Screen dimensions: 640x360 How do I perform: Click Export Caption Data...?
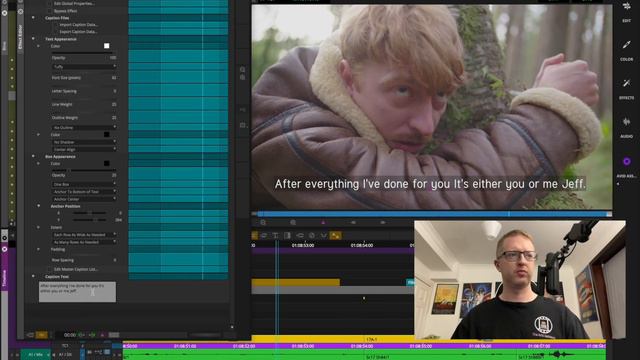coord(78,31)
